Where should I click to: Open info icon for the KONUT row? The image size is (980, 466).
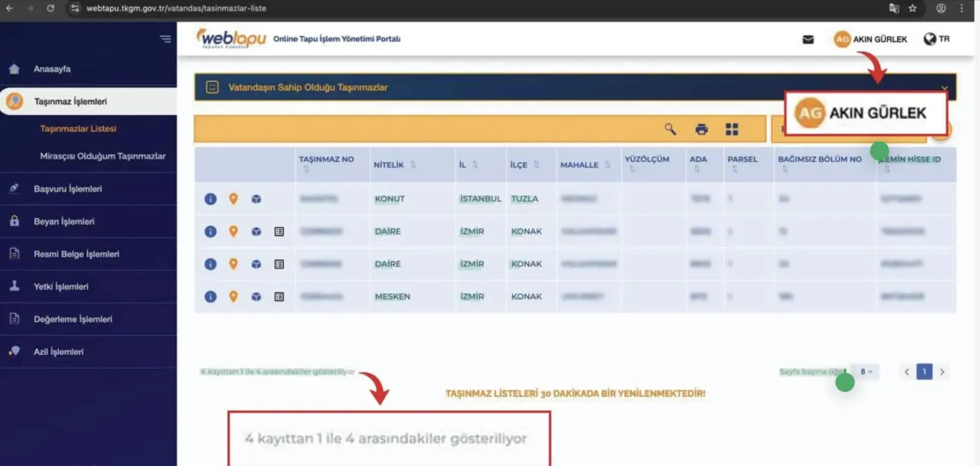click(x=211, y=199)
